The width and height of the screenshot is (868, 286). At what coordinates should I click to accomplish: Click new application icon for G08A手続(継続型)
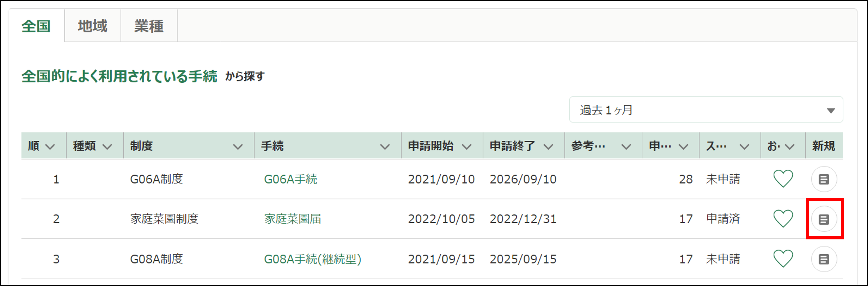824,259
